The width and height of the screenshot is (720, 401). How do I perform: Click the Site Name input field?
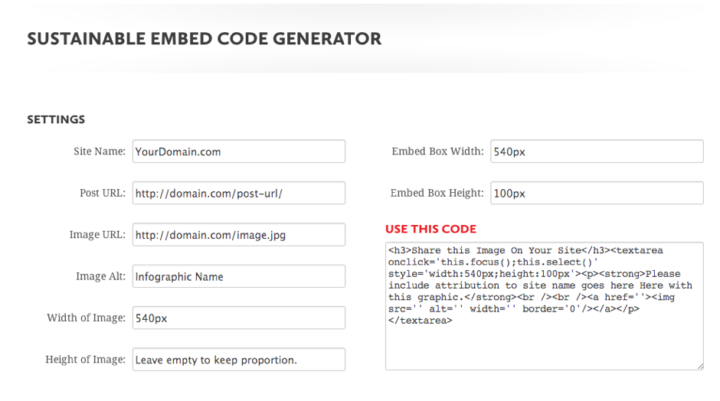click(239, 151)
